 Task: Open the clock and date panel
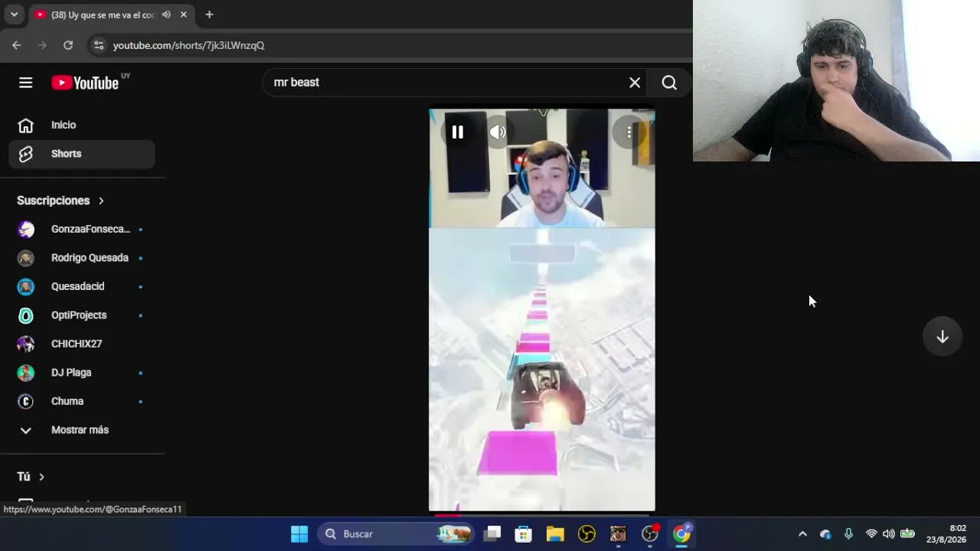(x=946, y=534)
